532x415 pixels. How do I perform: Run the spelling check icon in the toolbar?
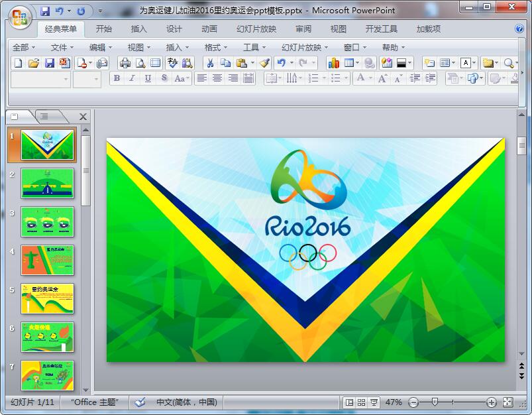172,63
